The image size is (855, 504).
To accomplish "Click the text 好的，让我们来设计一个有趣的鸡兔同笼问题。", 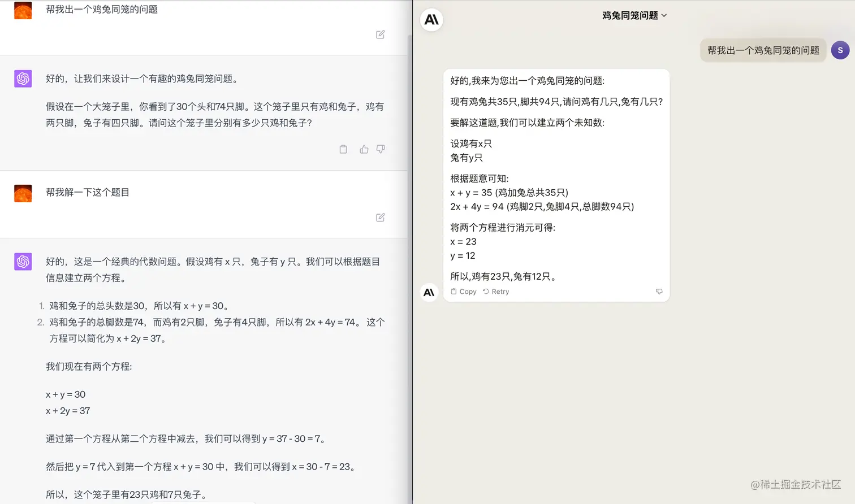I will click(144, 79).
